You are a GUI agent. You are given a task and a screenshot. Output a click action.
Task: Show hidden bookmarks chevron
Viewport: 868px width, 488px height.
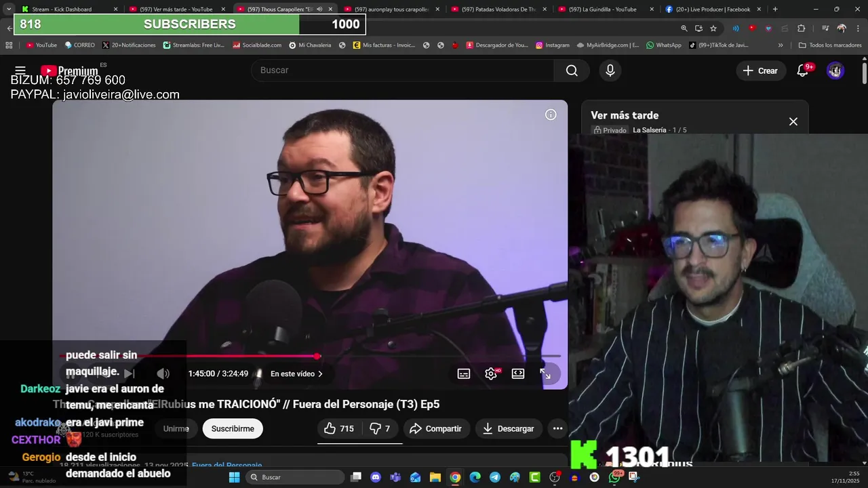tap(781, 45)
